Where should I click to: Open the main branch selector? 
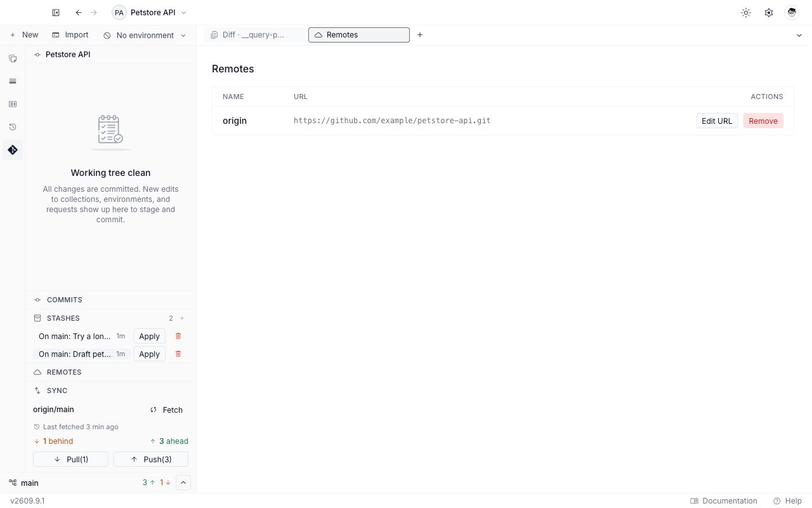tap(23, 483)
